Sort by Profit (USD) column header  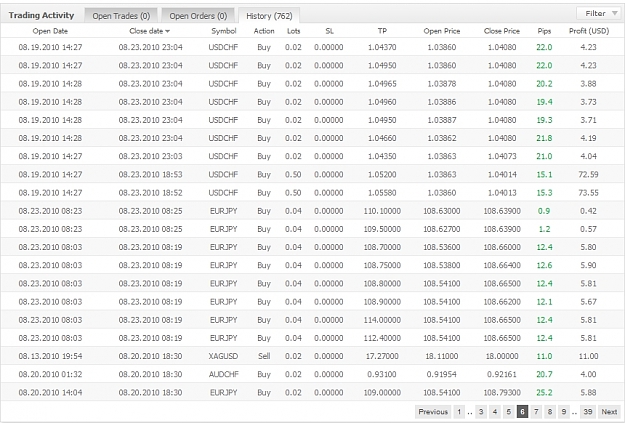tap(589, 31)
